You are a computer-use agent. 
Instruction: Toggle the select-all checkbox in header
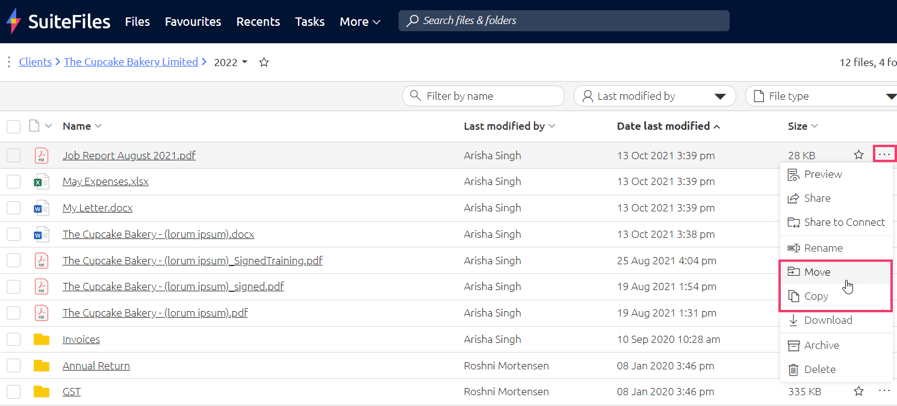coord(13,126)
